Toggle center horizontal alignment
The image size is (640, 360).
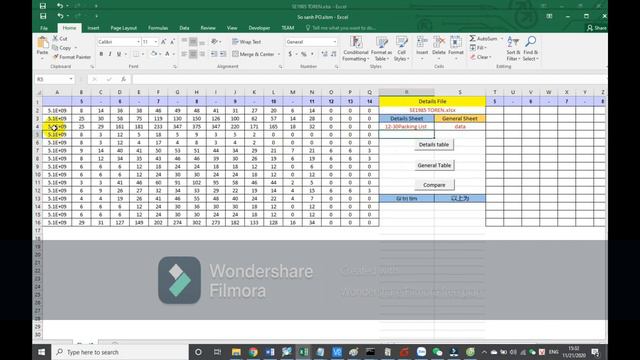coord(193,54)
